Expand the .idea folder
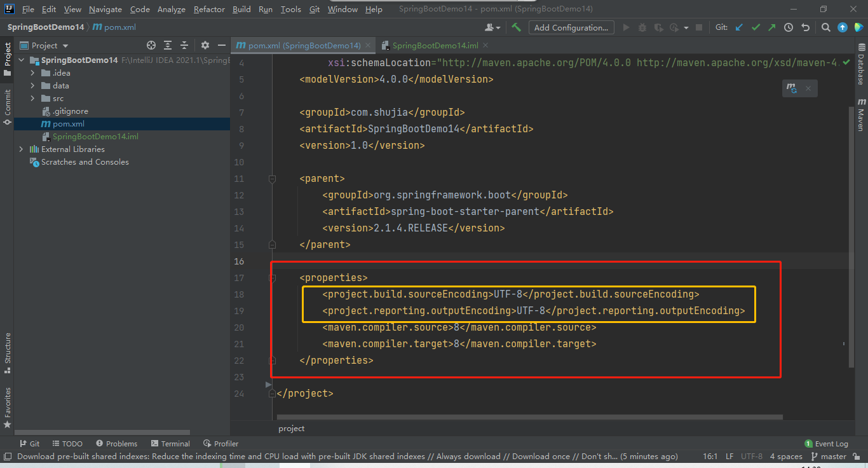The width and height of the screenshot is (868, 468). (x=32, y=73)
